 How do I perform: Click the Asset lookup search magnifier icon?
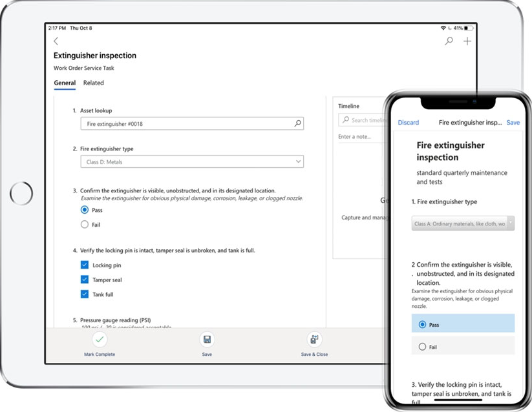pos(297,124)
